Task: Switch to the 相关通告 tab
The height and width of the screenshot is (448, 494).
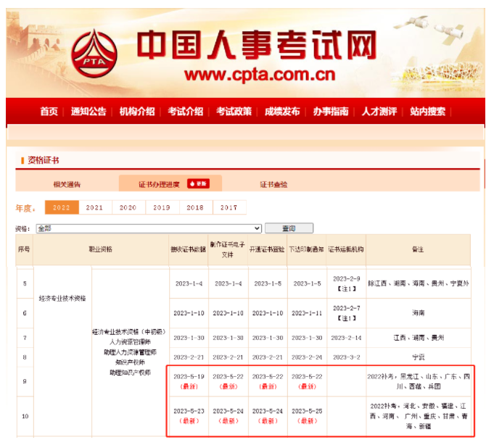Action: click(x=67, y=184)
